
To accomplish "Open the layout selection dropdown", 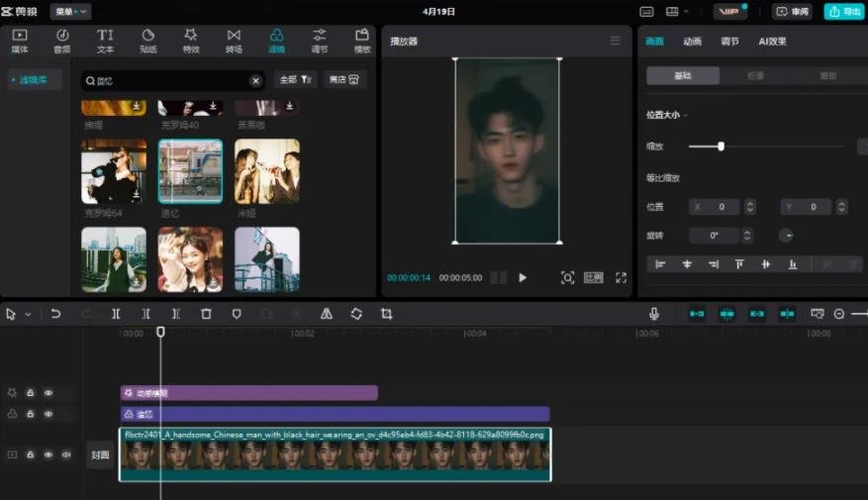I will [x=676, y=12].
